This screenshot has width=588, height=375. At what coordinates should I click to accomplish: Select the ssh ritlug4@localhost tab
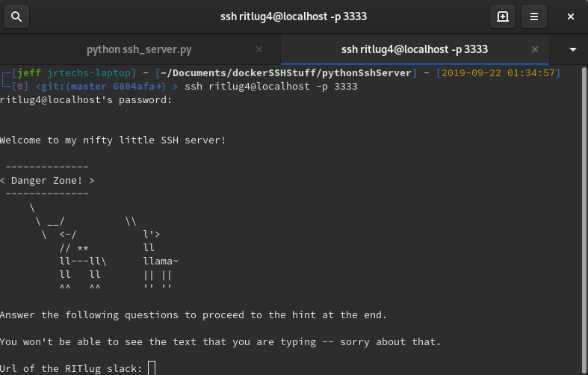point(414,50)
